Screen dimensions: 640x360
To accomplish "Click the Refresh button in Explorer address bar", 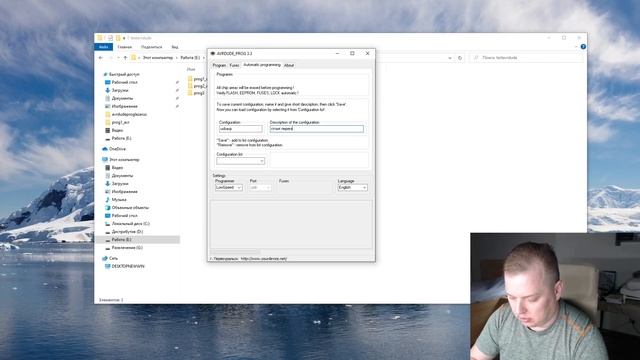I will [460, 58].
